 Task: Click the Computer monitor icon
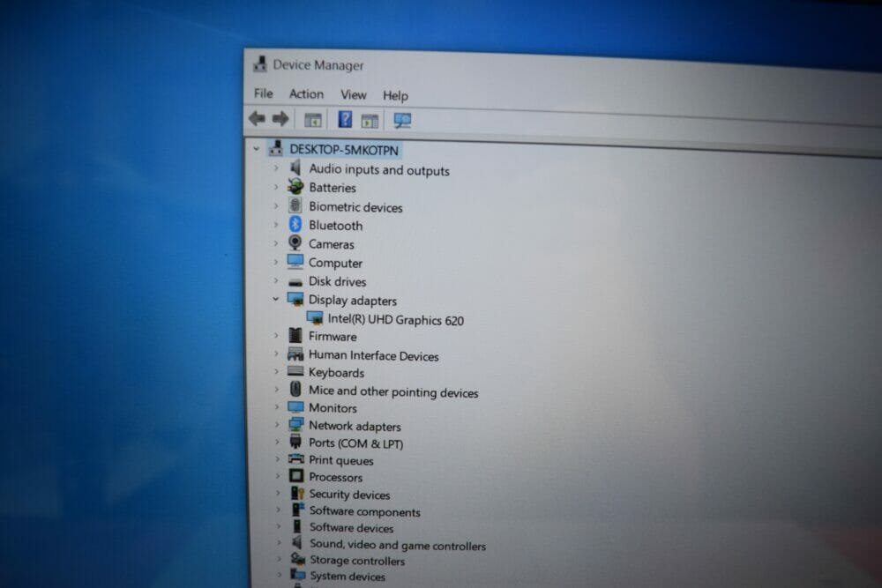point(295,262)
